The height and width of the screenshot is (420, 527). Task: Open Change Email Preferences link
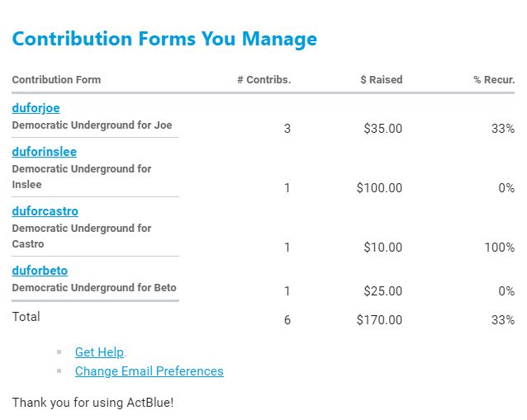(149, 371)
